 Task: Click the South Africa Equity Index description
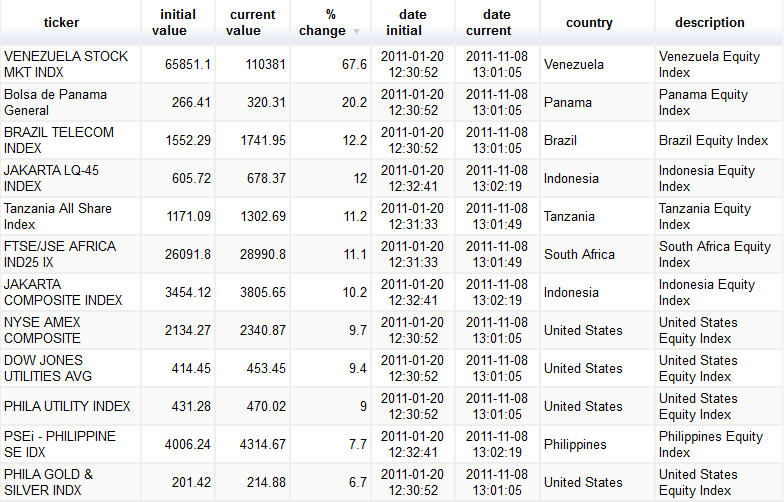pos(714,254)
